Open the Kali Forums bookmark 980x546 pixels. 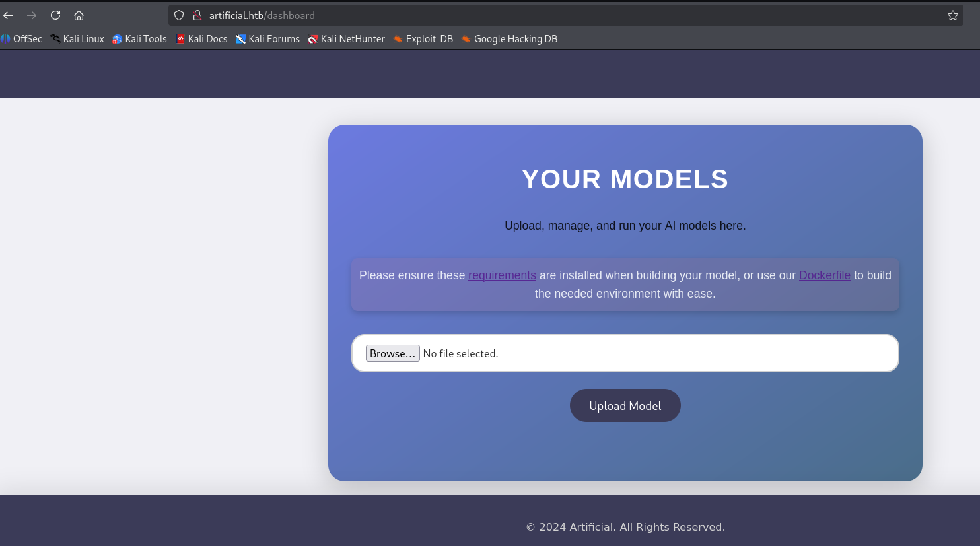267,39
